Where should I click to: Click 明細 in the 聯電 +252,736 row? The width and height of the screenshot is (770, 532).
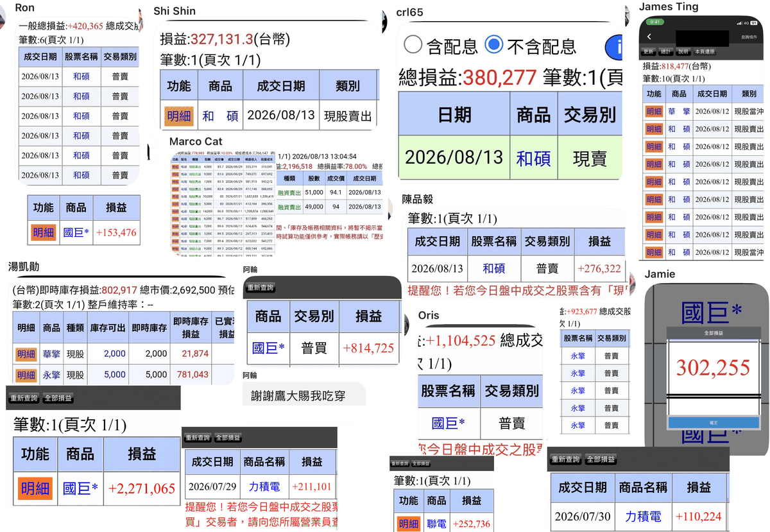pos(409,524)
